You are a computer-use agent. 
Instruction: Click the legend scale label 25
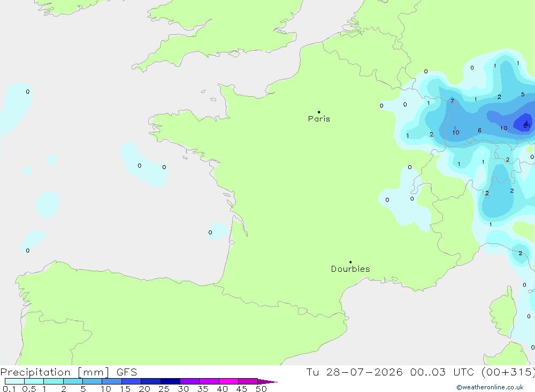[164, 389]
